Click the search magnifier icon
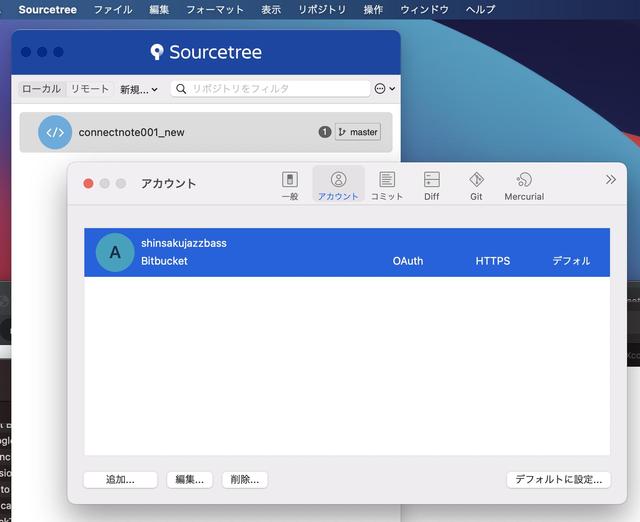This screenshot has height=522, width=640. pyautogui.click(x=181, y=89)
